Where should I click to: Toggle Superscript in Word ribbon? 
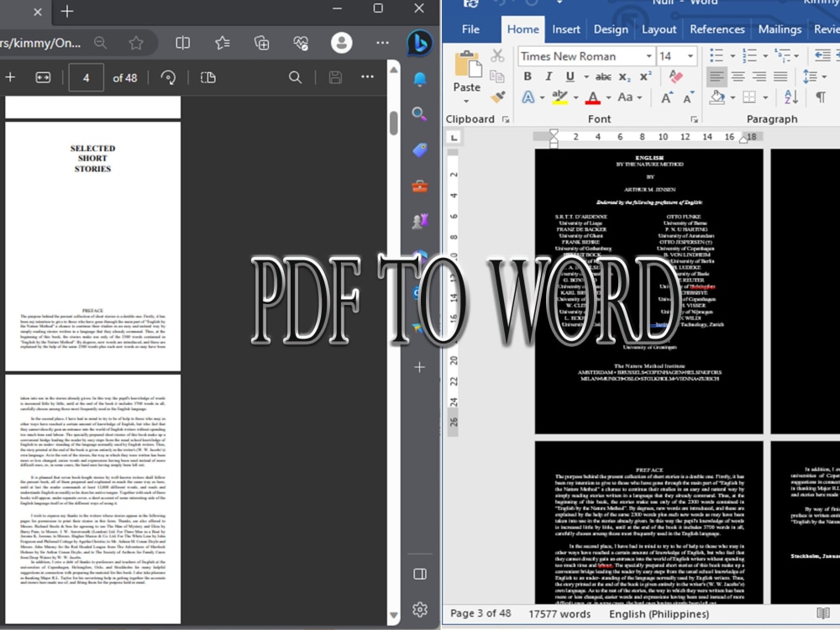[646, 76]
